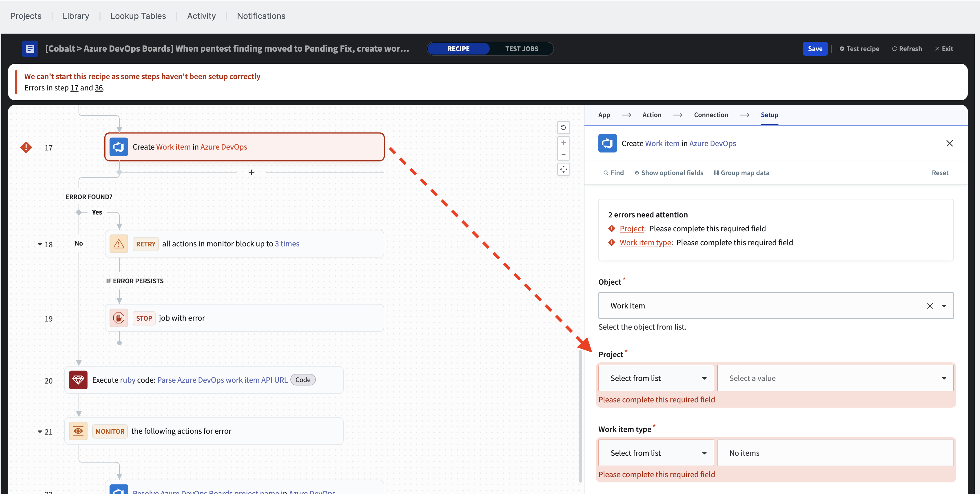Click Find in the setup toolbar
This screenshot has height=494, width=980.
click(613, 173)
